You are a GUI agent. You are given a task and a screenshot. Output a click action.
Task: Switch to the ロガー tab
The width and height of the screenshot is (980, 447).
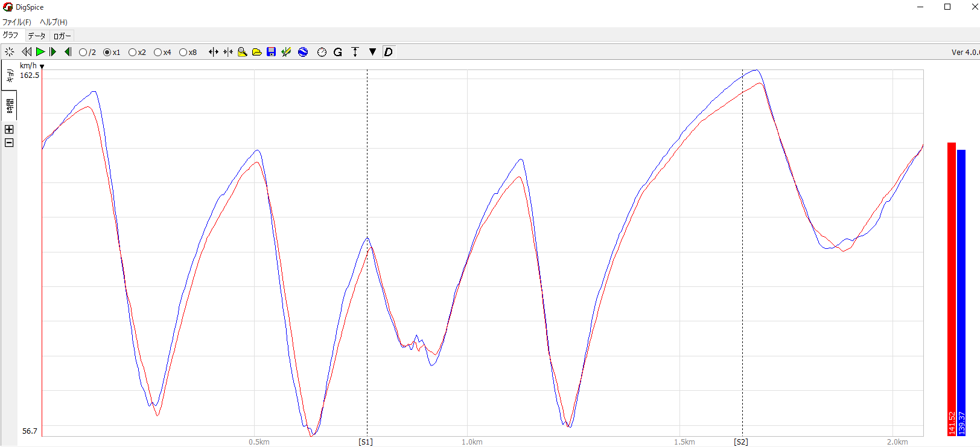point(62,36)
